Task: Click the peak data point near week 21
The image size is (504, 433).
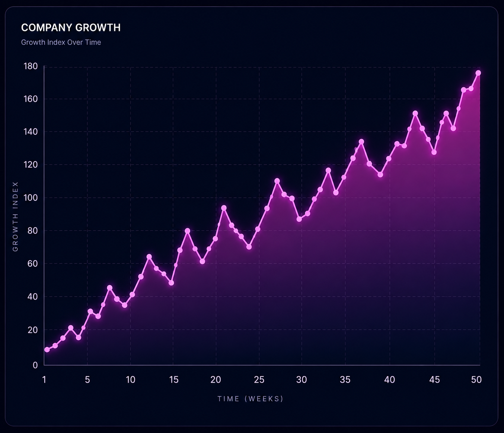Action: click(x=224, y=208)
